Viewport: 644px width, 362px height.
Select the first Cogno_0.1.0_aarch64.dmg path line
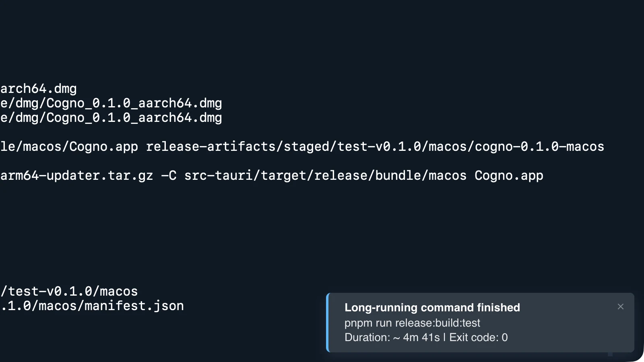(x=111, y=103)
